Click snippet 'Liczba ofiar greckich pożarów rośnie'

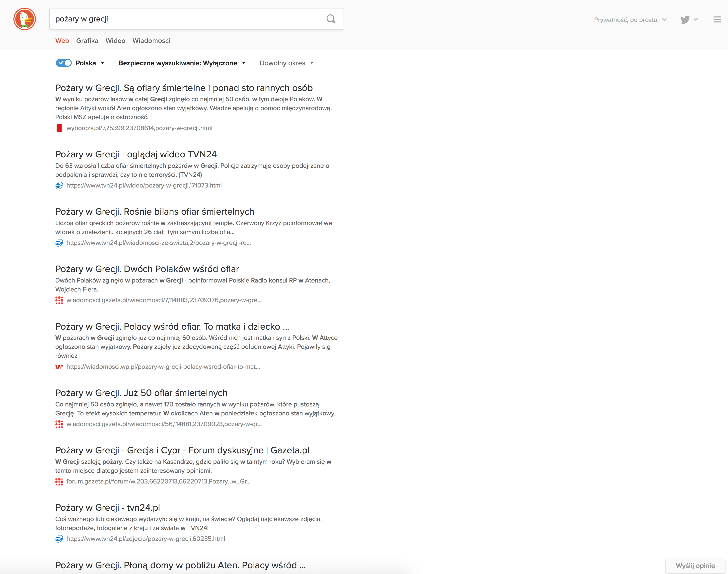tap(194, 227)
